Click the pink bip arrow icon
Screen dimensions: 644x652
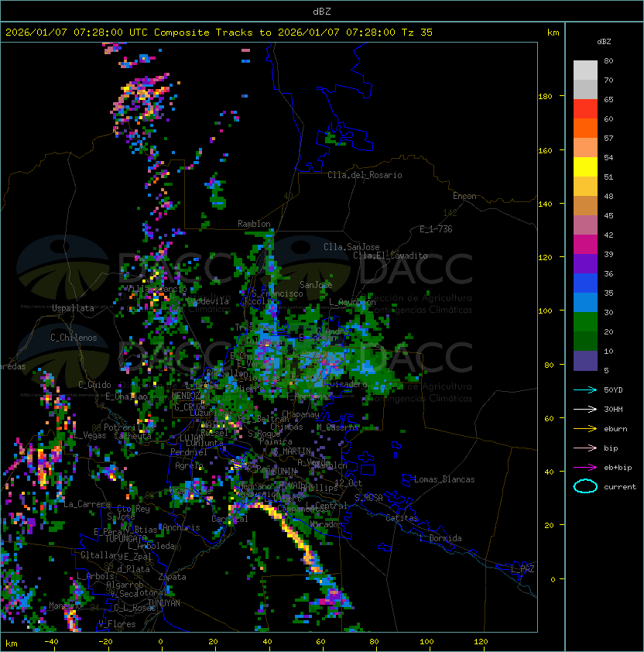tap(585, 448)
